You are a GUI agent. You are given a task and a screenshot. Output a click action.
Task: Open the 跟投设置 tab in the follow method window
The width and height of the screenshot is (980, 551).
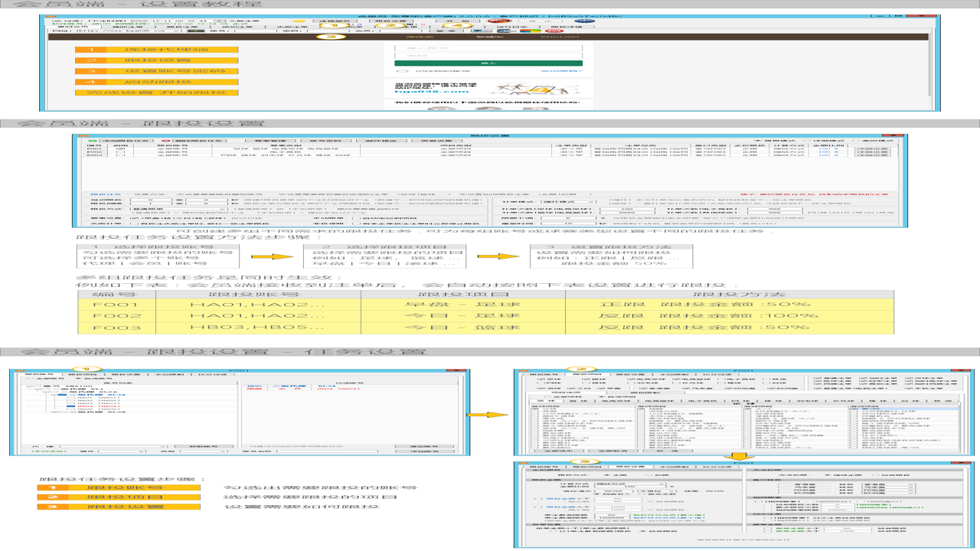pos(630,466)
